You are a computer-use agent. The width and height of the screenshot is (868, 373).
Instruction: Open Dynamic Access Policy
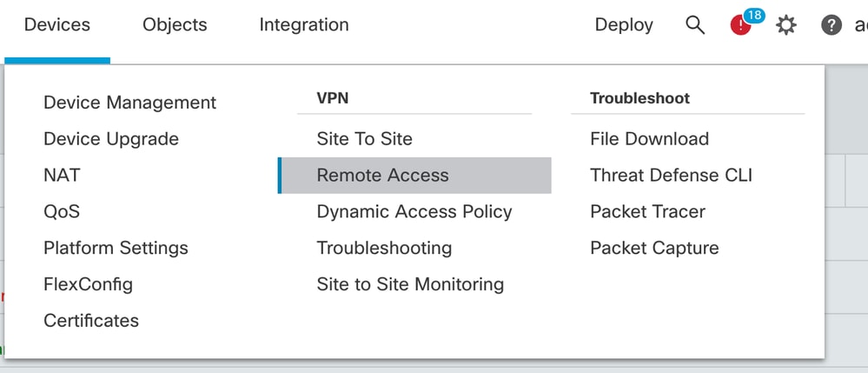(x=414, y=212)
